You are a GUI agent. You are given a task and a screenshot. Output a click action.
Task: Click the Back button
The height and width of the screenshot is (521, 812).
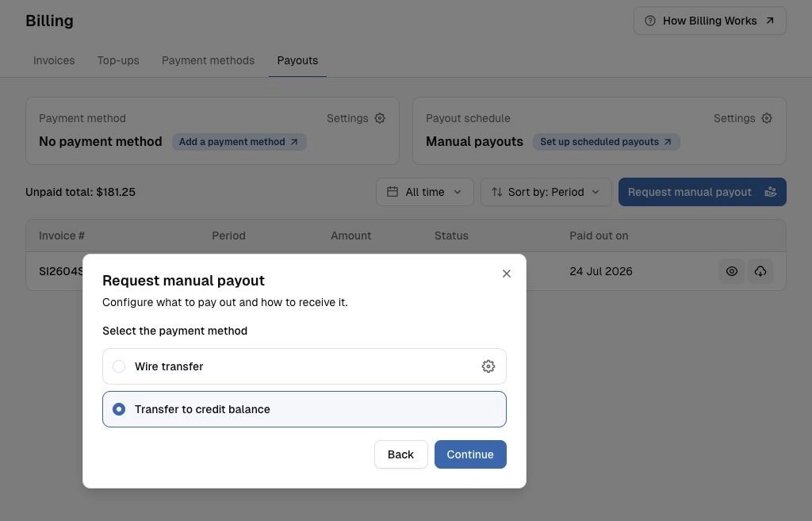(400, 454)
